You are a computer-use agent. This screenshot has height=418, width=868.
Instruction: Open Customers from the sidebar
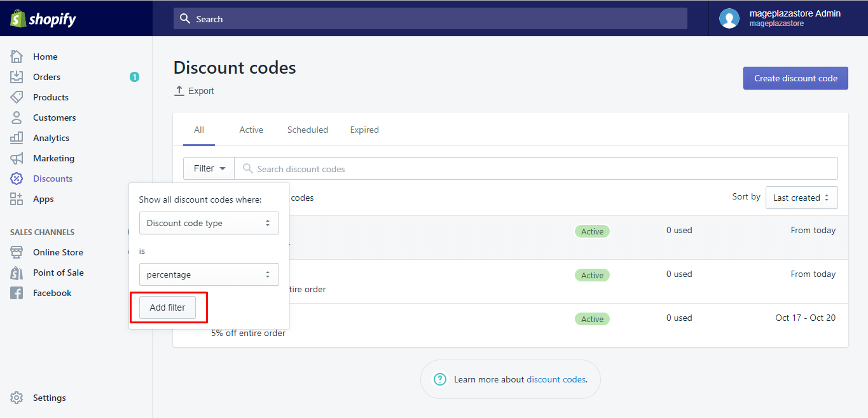point(18,117)
